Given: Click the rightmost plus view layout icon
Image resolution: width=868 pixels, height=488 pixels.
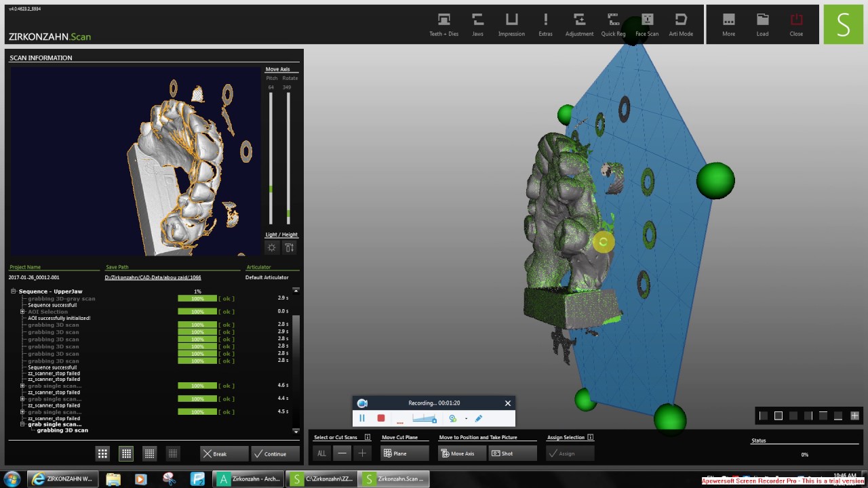Looking at the screenshot, I should click(855, 415).
